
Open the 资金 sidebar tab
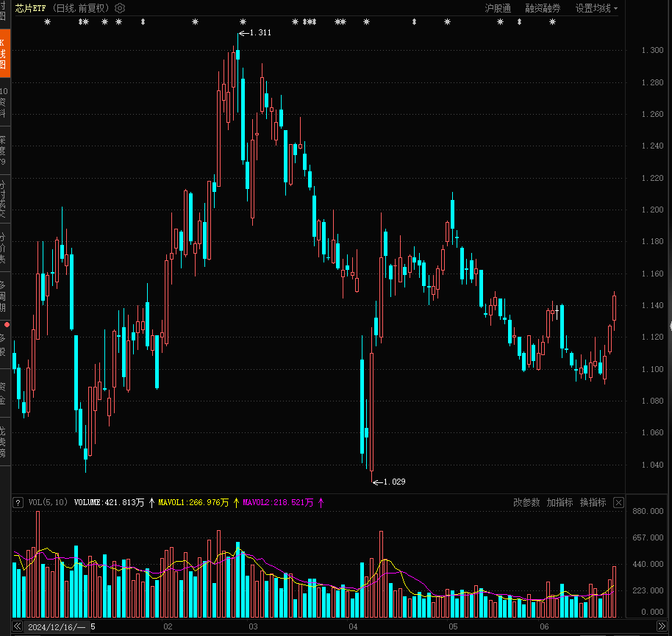pos(4,393)
